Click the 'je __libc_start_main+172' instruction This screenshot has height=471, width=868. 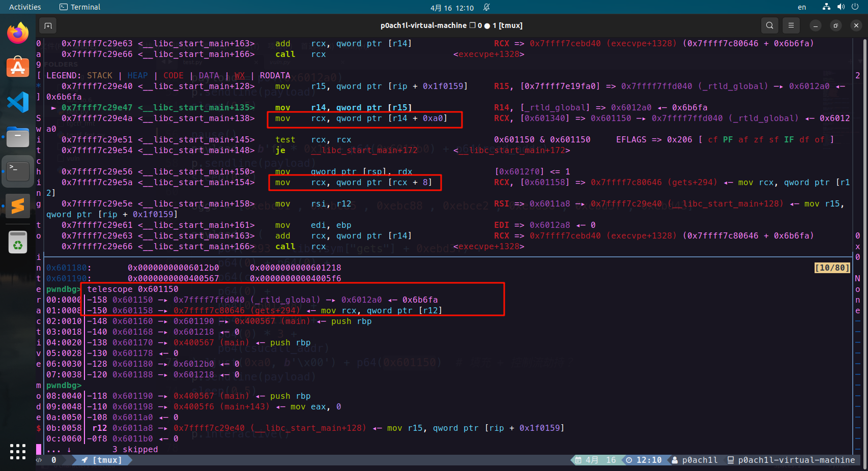(x=346, y=151)
